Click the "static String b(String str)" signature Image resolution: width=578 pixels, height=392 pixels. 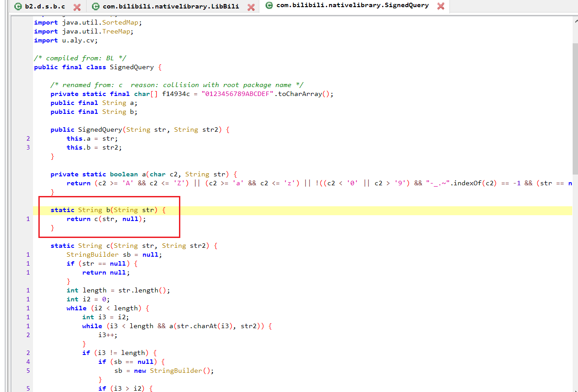(108, 210)
